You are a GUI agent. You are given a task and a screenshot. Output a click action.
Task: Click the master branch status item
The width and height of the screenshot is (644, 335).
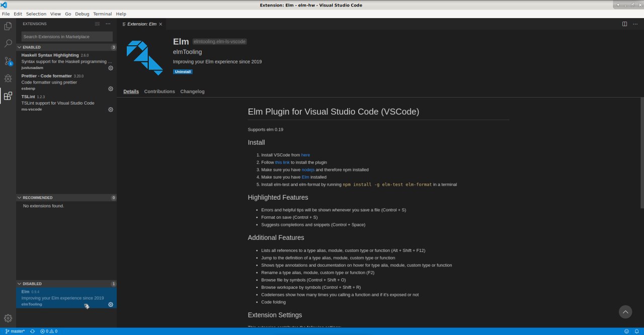[15, 331]
